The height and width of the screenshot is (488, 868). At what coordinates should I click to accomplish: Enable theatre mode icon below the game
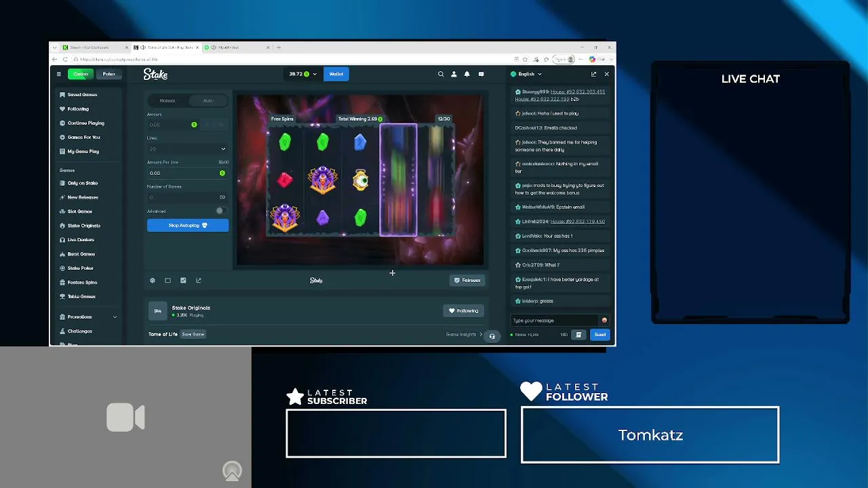pyautogui.click(x=167, y=280)
